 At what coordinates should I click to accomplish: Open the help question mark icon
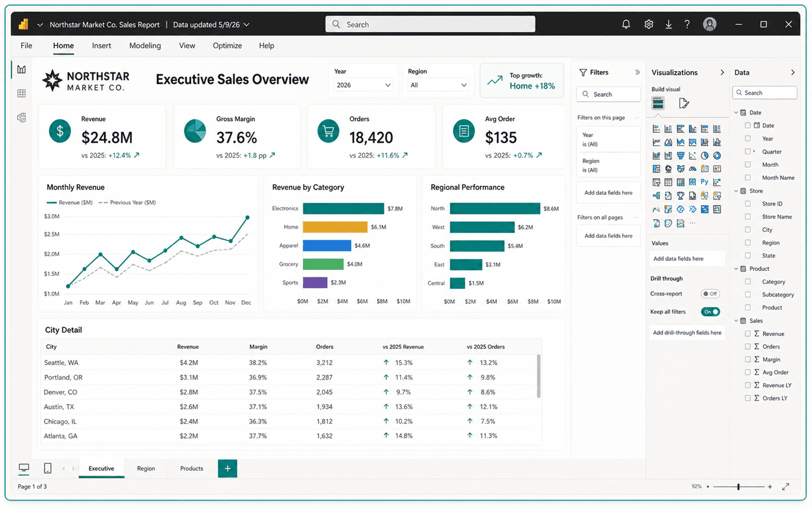(x=687, y=24)
